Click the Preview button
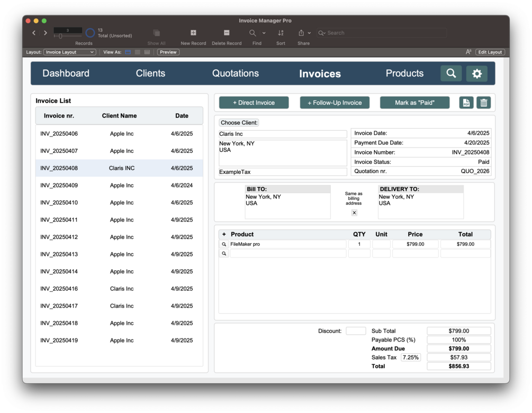 click(168, 52)
